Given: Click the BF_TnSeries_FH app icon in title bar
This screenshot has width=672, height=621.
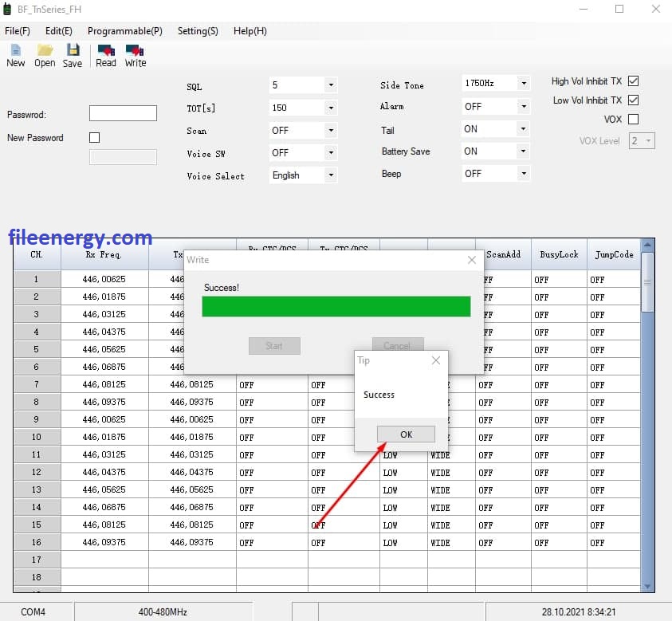Looking at the screenshot, I should pyautogui.click(x=7, y=9).
